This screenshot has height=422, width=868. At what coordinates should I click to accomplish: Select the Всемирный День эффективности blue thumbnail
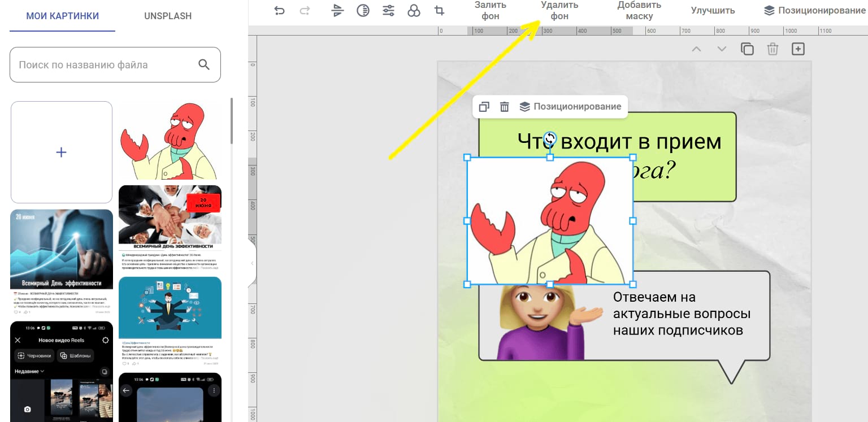(x=62, y=263)
